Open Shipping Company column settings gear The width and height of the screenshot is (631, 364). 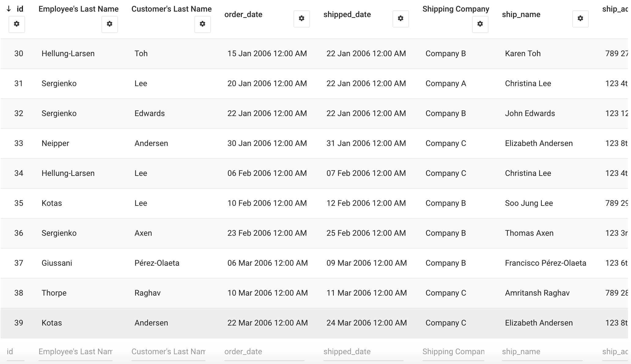(480, 24)
